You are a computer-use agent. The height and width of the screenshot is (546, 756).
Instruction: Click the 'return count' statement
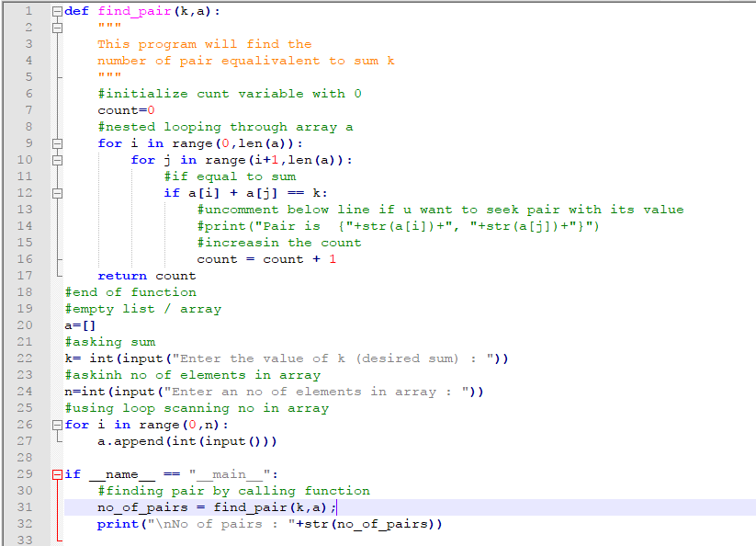(x=147, y=276)
